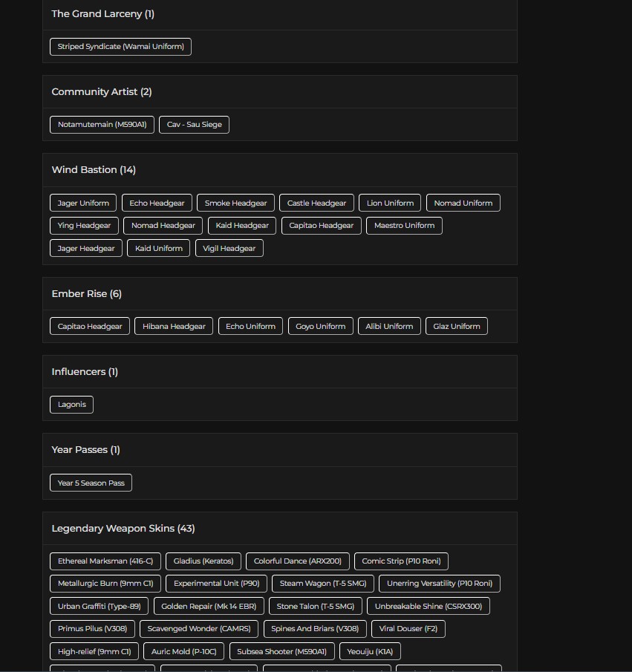Select the Smoke Headgear tag

point(236,203)
